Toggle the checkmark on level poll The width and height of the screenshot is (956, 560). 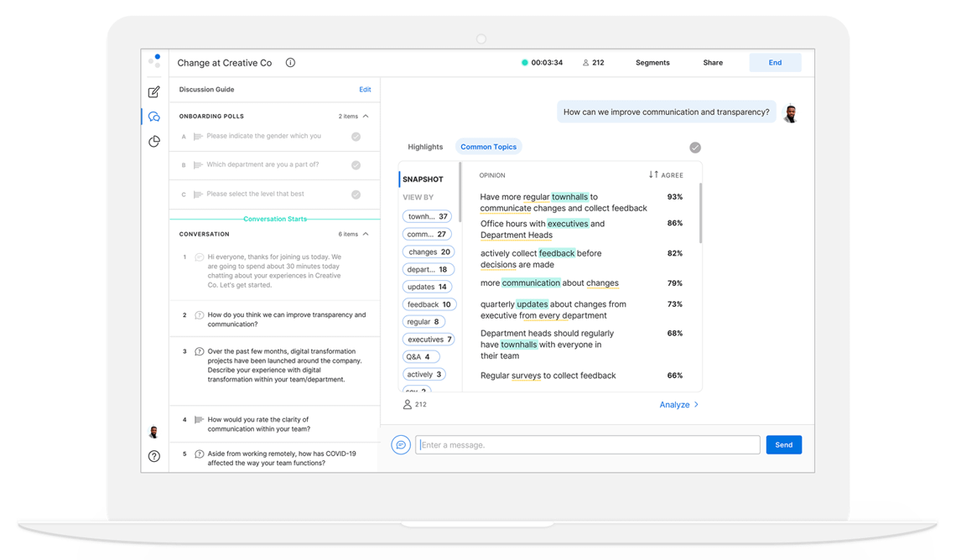tap(356, 194)
